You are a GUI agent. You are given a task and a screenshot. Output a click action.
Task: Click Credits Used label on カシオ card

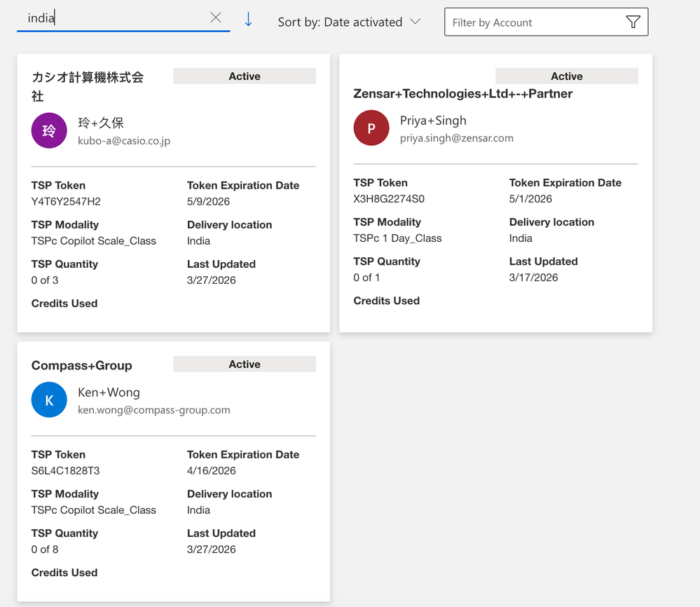64,303
